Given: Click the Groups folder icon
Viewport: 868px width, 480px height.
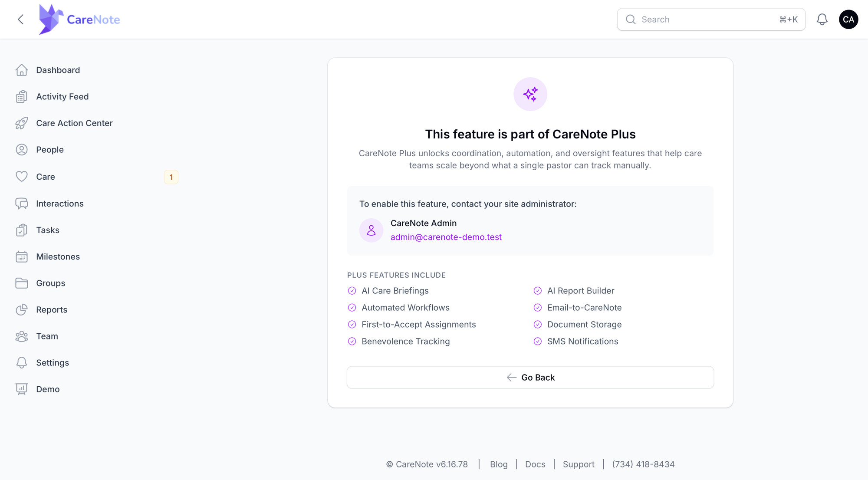Looking at the screenshot, I should coord(22,283).
